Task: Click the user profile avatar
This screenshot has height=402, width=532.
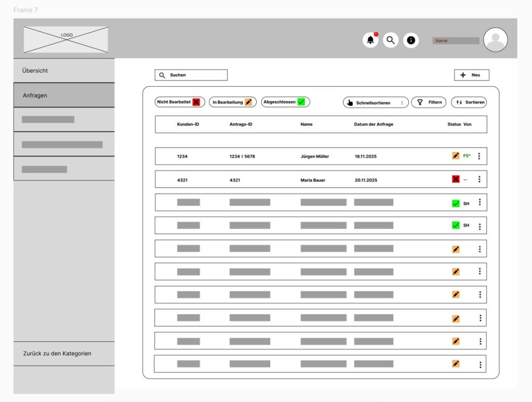Action: 495,40
